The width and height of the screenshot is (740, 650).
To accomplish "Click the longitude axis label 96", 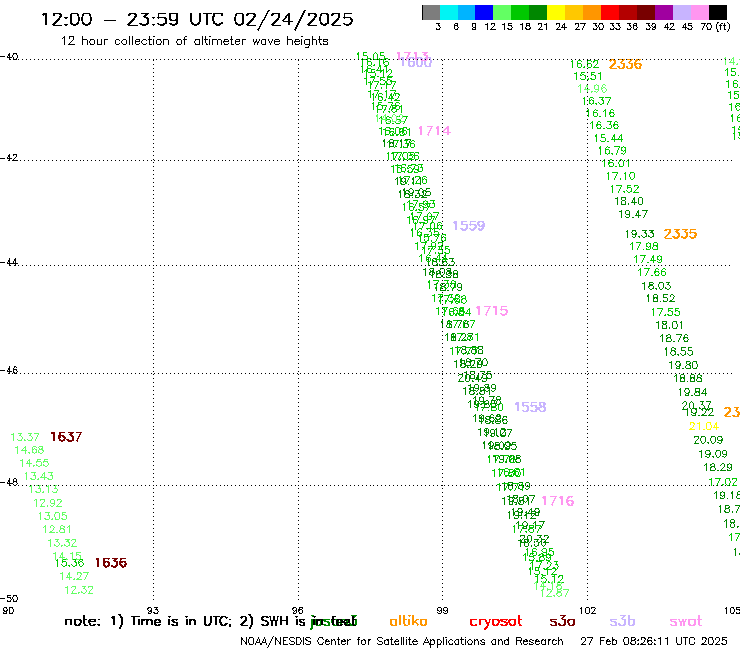I will coord(297,611).
